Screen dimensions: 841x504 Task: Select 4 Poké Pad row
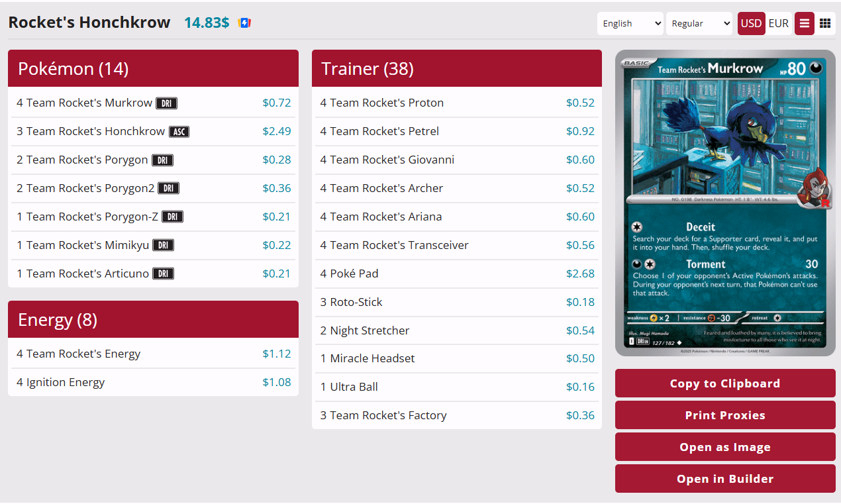[x=457, y=274]
